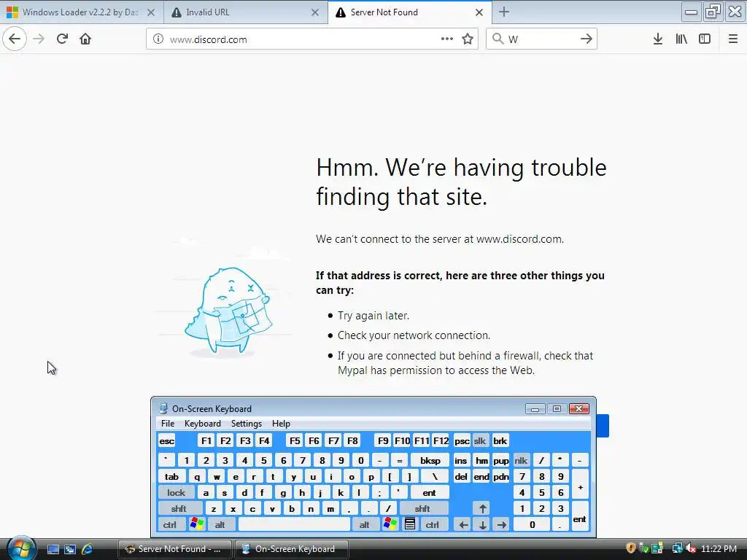The height and width of the screenshot is (560, 747).
Task: Tap the down arrow key
Action: 483,525
